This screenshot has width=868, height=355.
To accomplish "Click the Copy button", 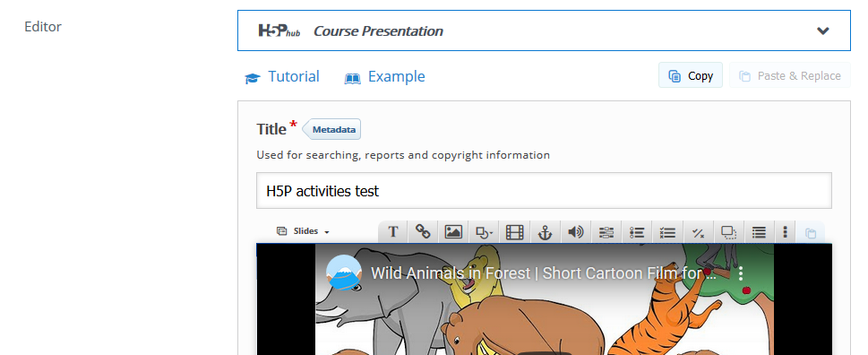I will coord(691,75).
